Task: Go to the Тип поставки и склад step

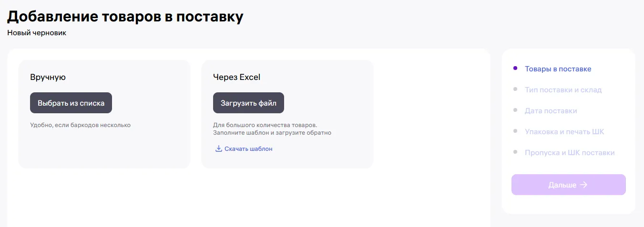Action: 563,90
